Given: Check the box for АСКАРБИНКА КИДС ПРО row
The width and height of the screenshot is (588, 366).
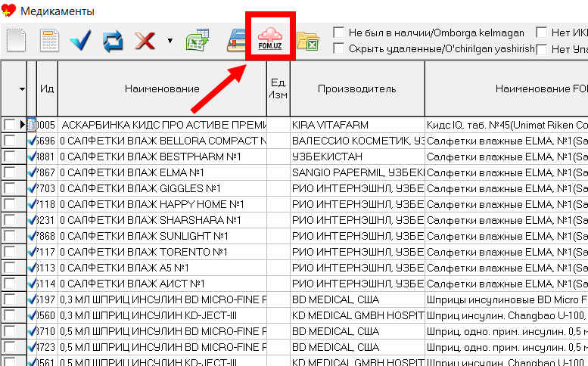Looking at the screenshot, I should tap(9, 125).
